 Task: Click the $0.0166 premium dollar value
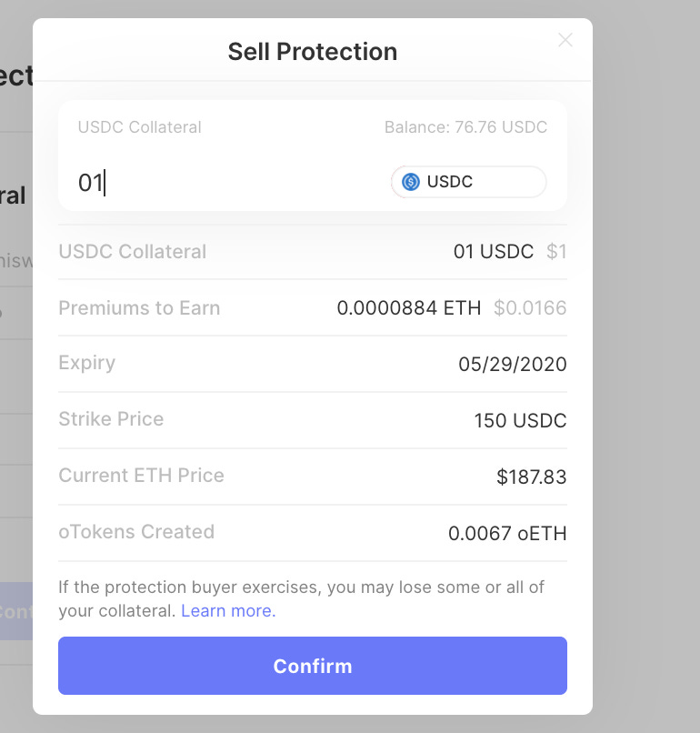(x=530, y=308)
